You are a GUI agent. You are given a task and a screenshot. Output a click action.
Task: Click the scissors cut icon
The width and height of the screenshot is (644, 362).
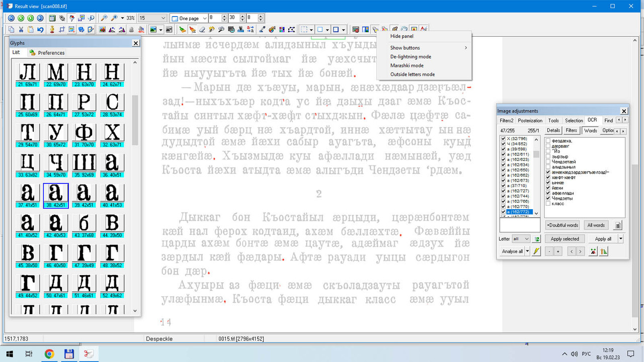[21, 30]
